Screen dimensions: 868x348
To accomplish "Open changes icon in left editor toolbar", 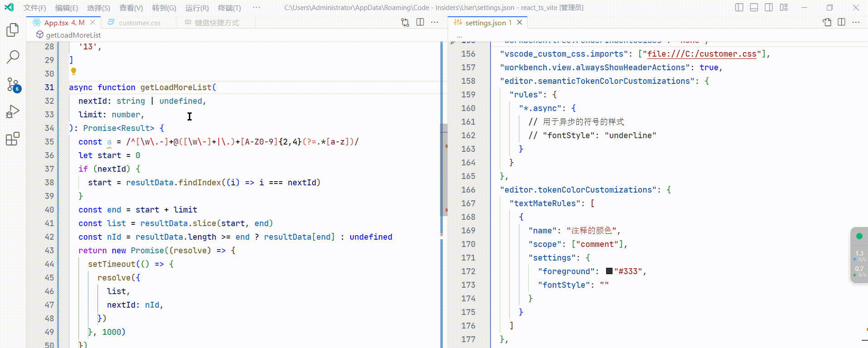I will (405, 22).
